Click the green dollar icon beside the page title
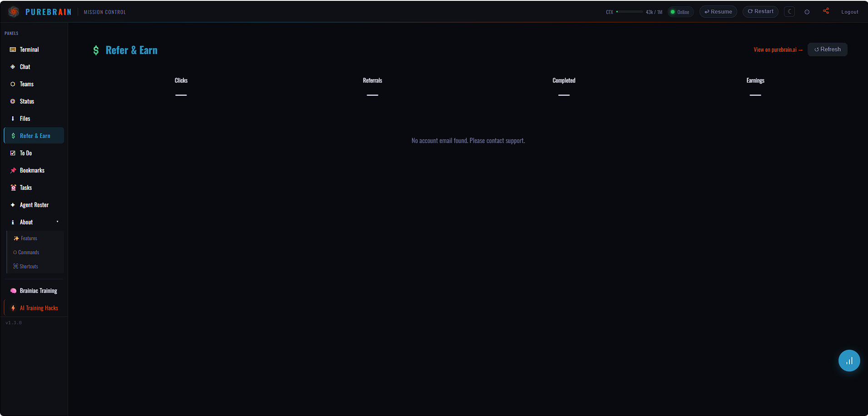 click(x=96, y=50)
